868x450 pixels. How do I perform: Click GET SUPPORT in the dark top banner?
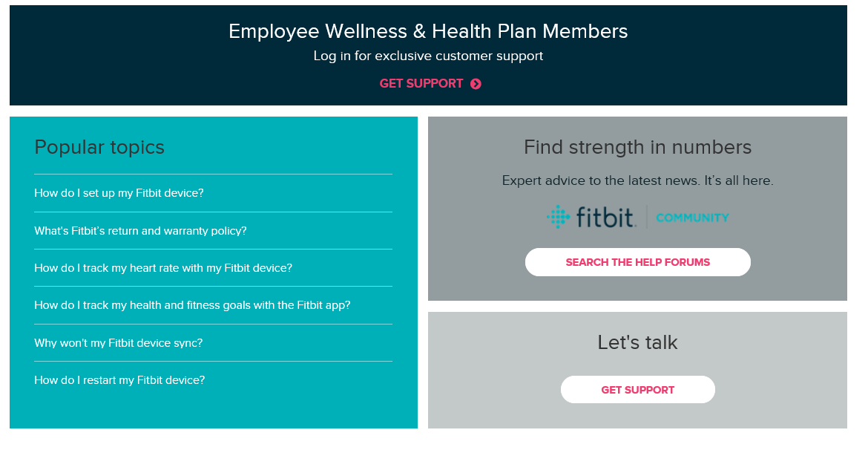pyautogui.click(x=420, y=83)
